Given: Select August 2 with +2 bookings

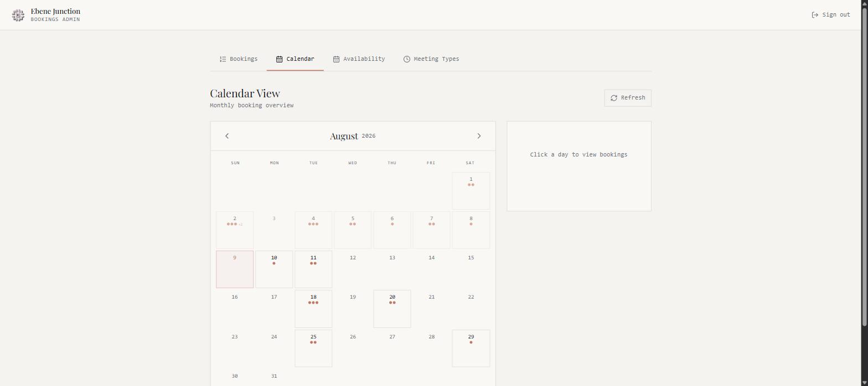Looking at the screenshot, I should click(x=235, y=230).
